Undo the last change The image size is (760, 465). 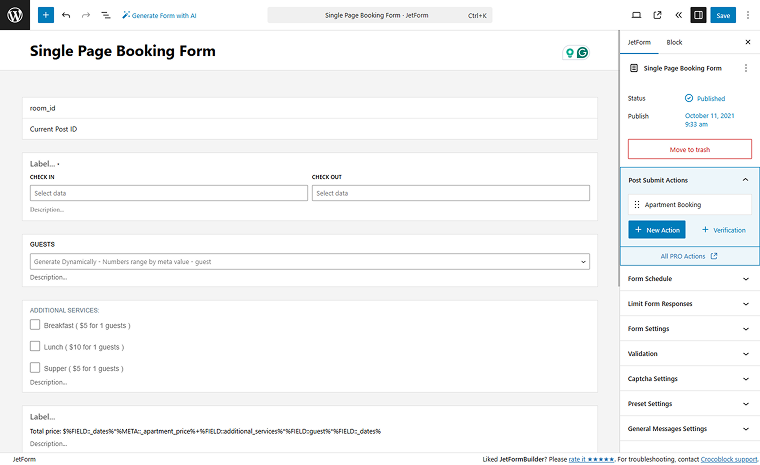66,15
